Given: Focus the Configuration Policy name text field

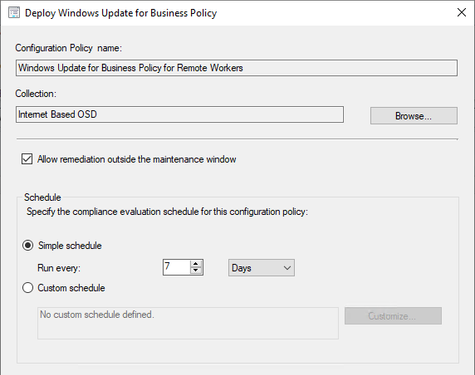Looking at the screenshot, I should [237, 68].
